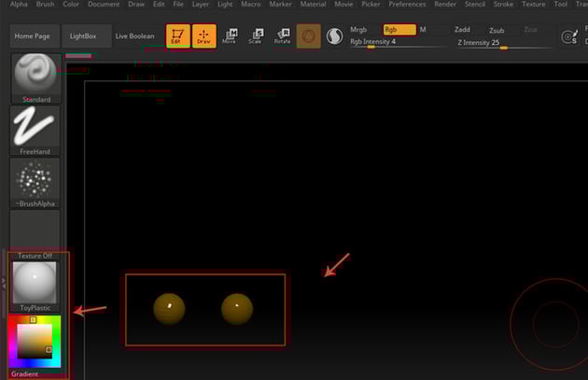Open the File menu

[x=178, y=4]
